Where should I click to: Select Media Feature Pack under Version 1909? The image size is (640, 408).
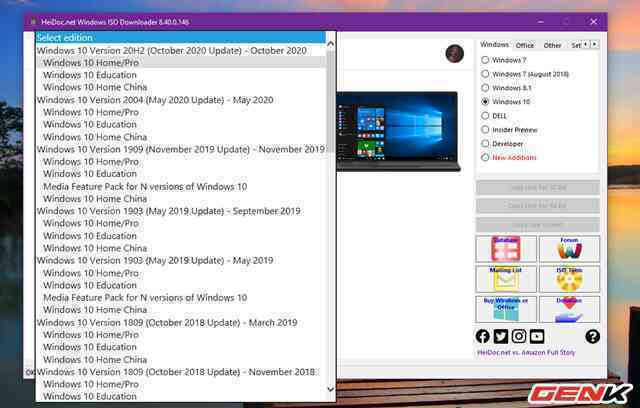coord(181,186)
